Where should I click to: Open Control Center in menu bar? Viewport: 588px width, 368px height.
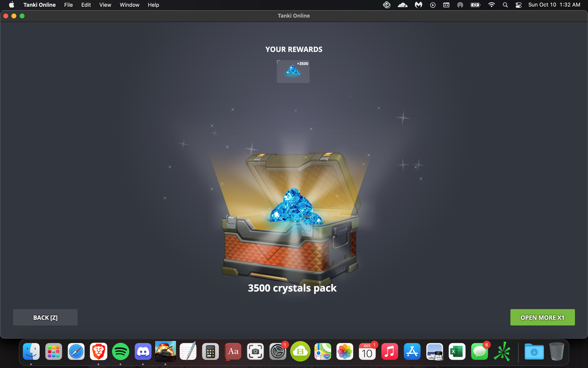519,5
